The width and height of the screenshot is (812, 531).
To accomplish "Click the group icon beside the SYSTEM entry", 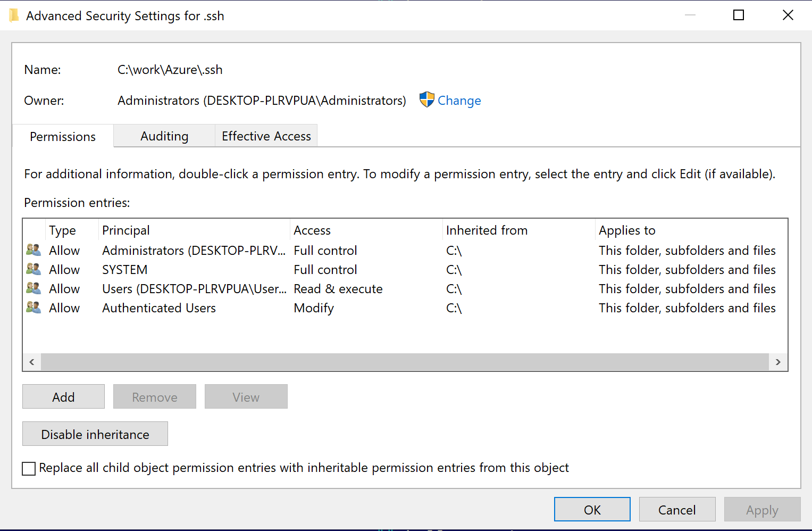I will pos(33,269).
